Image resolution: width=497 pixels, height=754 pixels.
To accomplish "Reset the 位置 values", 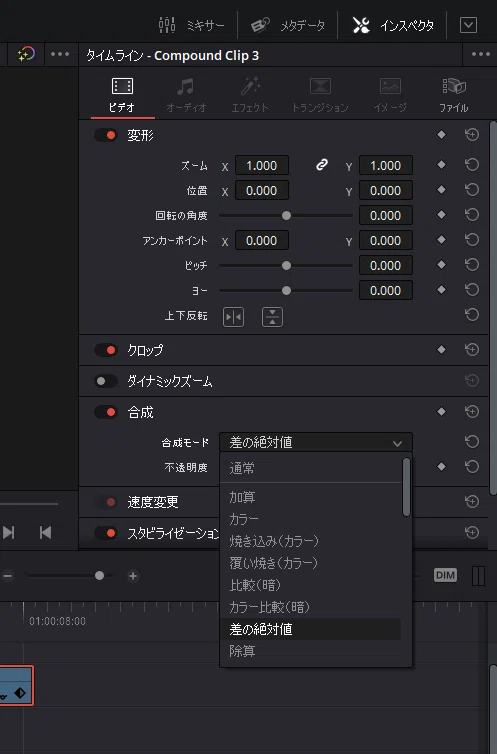I will [x=472, y=190].
